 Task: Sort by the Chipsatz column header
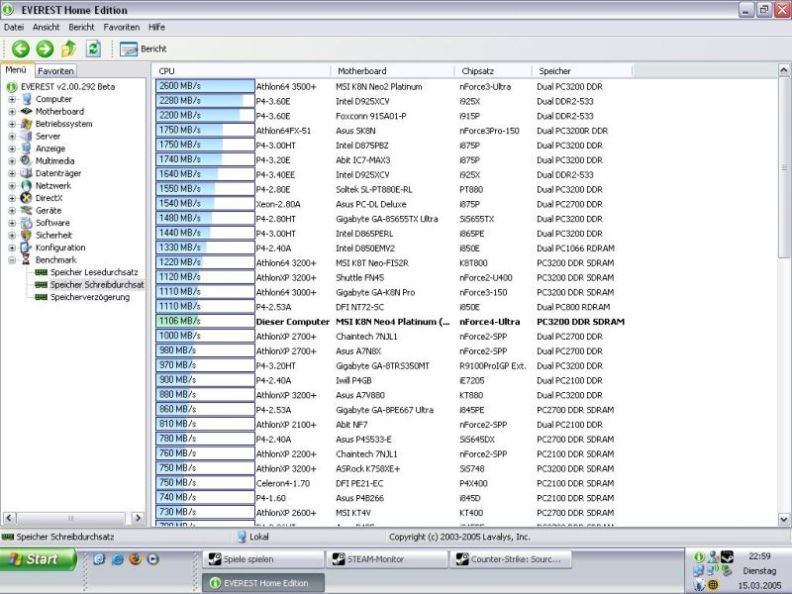pos(492,71)
